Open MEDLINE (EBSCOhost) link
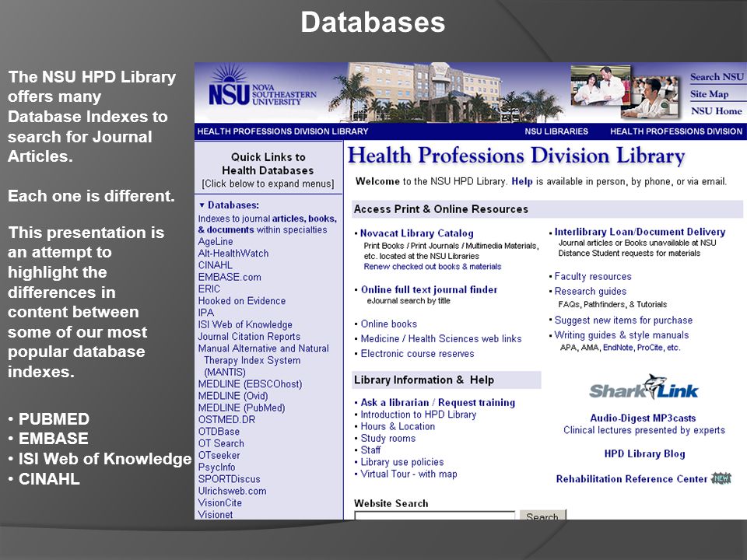Viewport: 747px width, 560px height. tap(250, 383)
